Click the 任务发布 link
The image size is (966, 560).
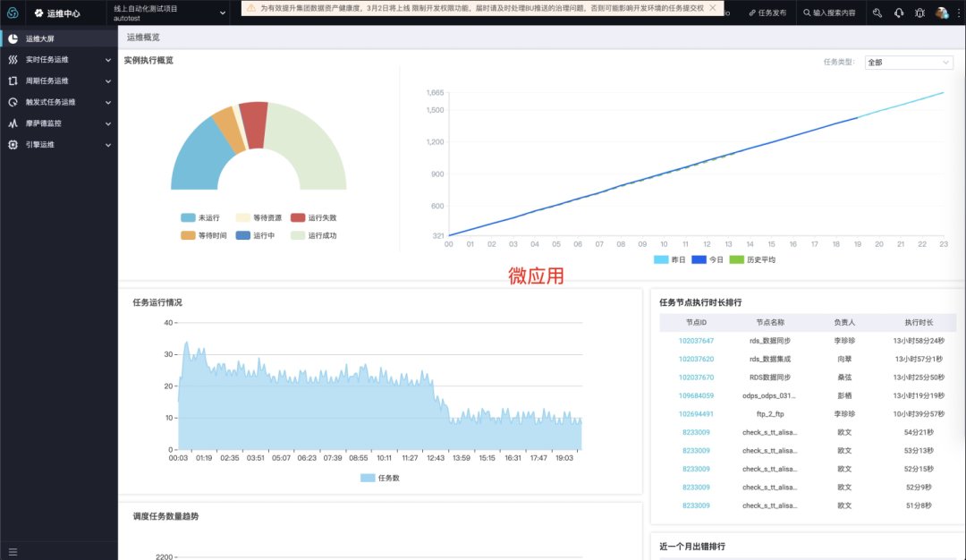point(767,13)
